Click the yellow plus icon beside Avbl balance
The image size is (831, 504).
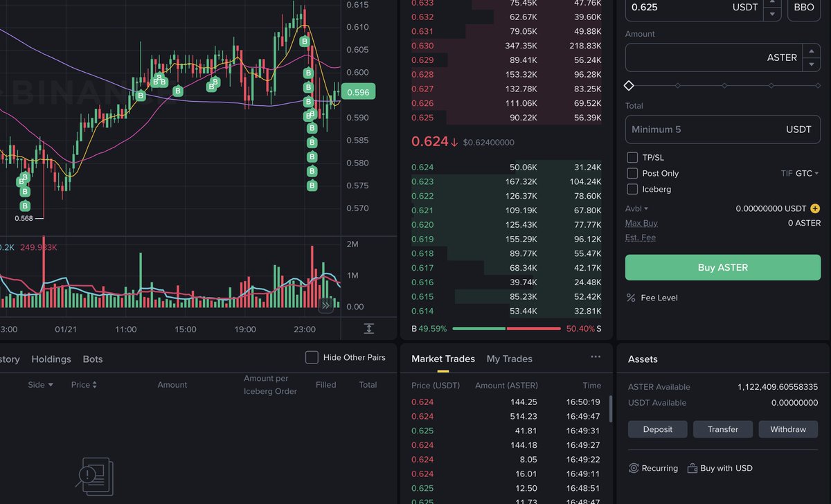point(815,208)
